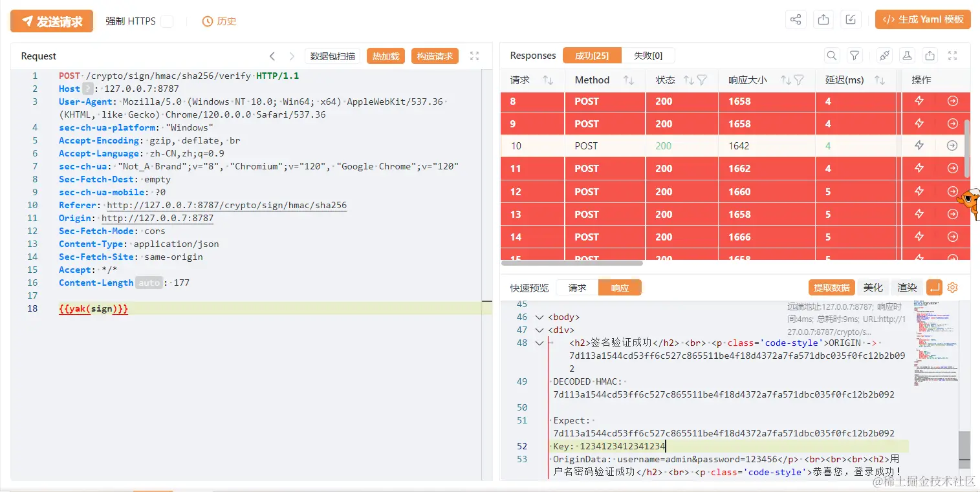Click the arrow-circle icon in row 11
Screen dimensions: 980x492
click(x=952, y=168)
